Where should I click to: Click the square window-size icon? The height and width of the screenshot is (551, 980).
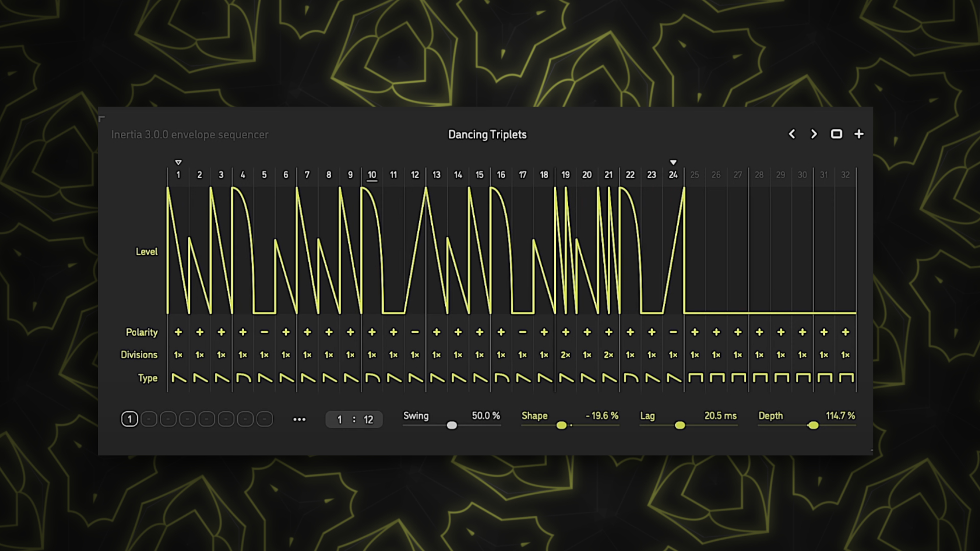pyautogui.click(x=836, y=134)
